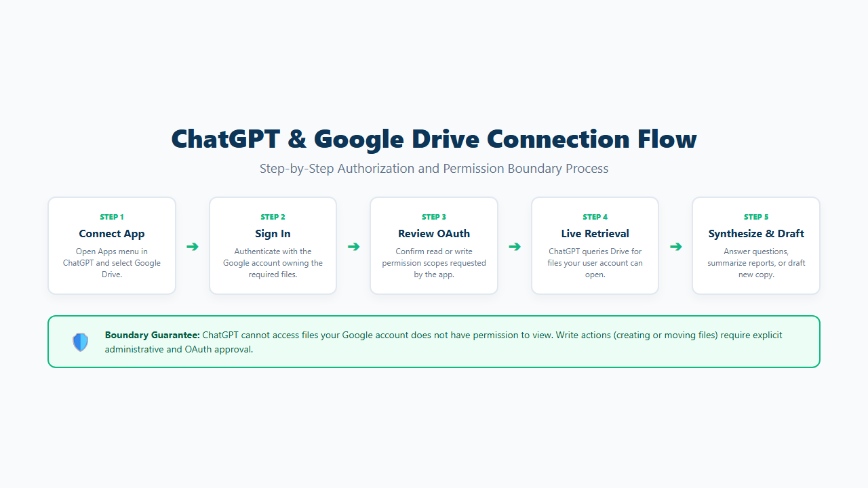Select the 'Live Retrieval' heading
Viewport: 868px width, 488px height.
[x=595, y=234]
